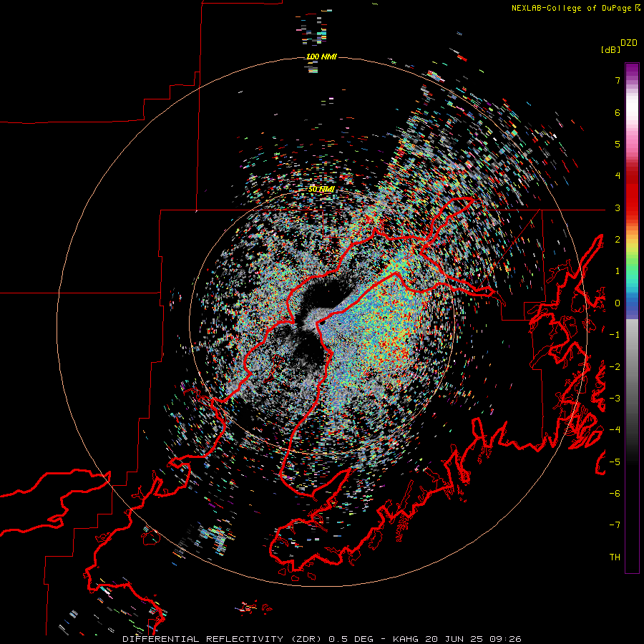Click the 0 dB value on color scale
Image resolution: width=644 pixels, height=644 pixels.
point(618,303)
